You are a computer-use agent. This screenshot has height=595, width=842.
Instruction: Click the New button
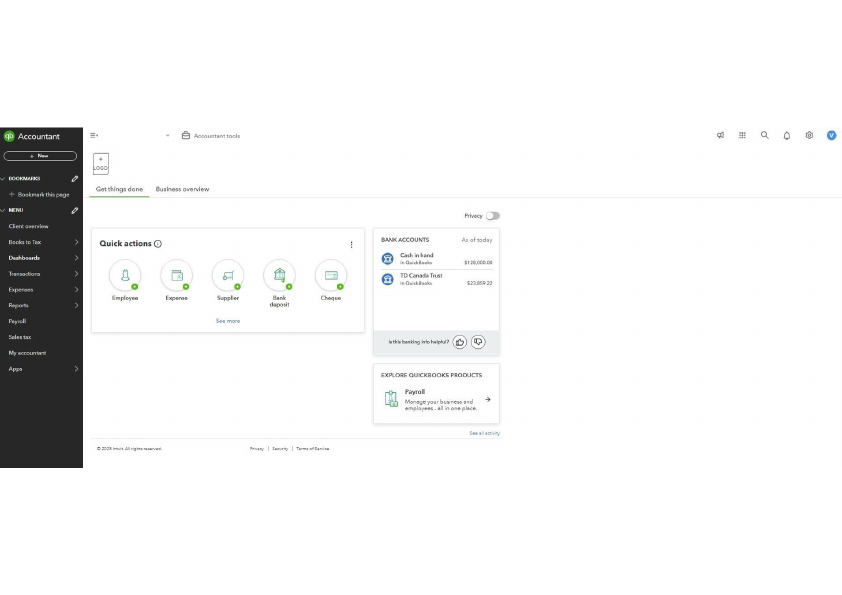click(41, 156)
